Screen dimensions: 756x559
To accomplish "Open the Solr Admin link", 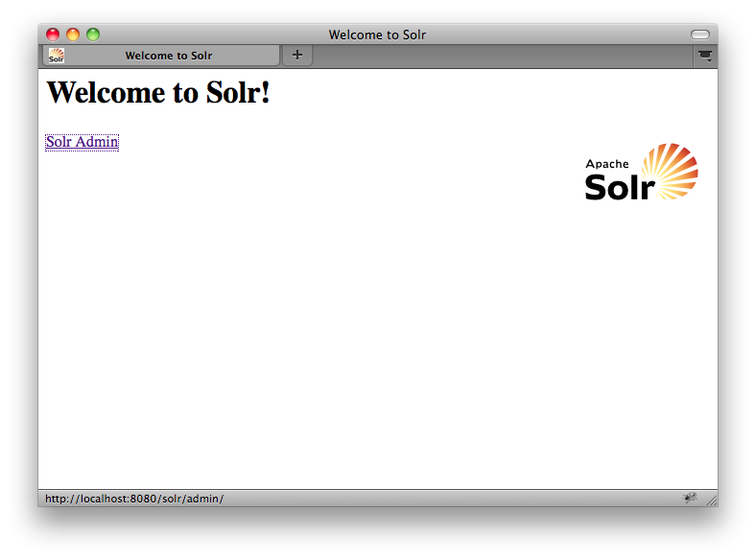I will [82, 142].
